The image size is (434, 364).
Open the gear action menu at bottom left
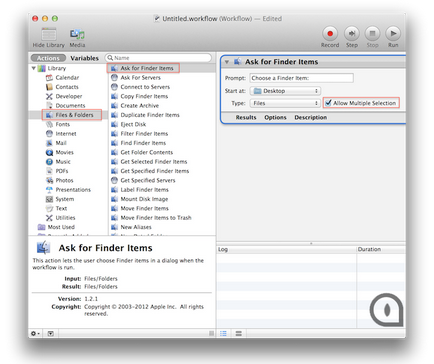pyautogui.click(x=35, y=333)
